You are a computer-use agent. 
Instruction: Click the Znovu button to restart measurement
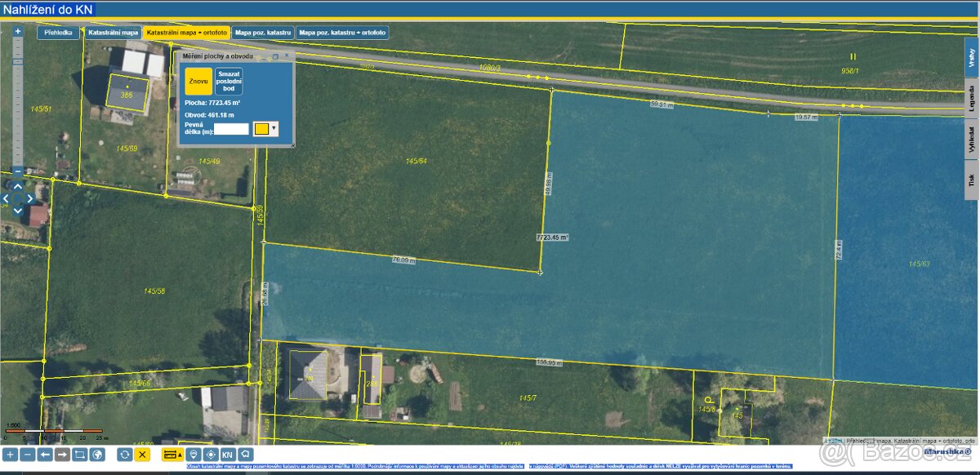[198, 82]
